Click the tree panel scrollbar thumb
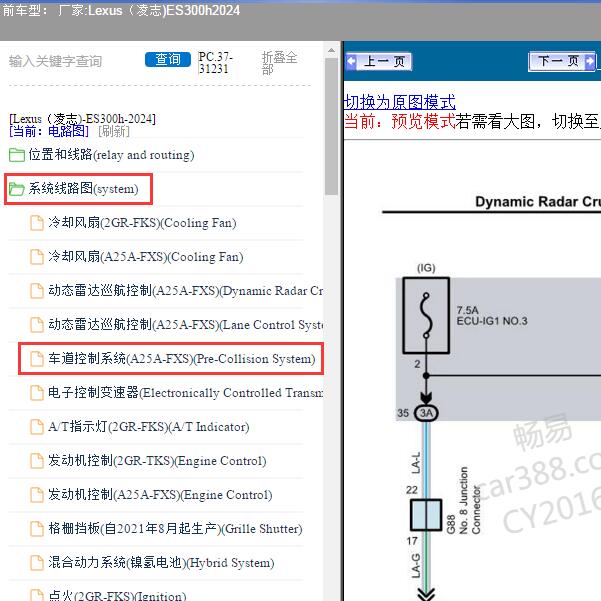 point(331,126)
